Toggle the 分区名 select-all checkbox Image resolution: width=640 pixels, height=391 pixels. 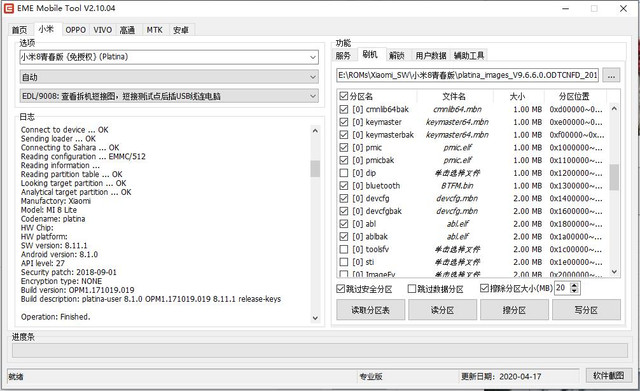click(x=343, y=96)
